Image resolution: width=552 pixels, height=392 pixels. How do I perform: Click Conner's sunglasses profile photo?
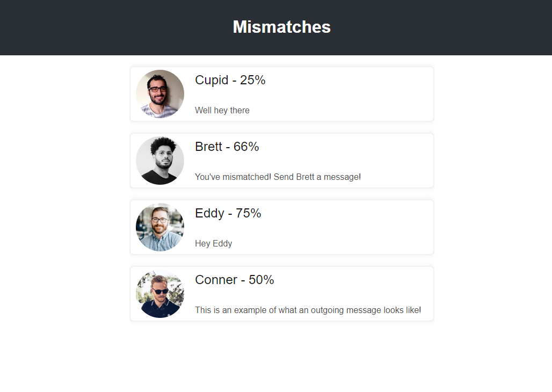coord(160,294)
